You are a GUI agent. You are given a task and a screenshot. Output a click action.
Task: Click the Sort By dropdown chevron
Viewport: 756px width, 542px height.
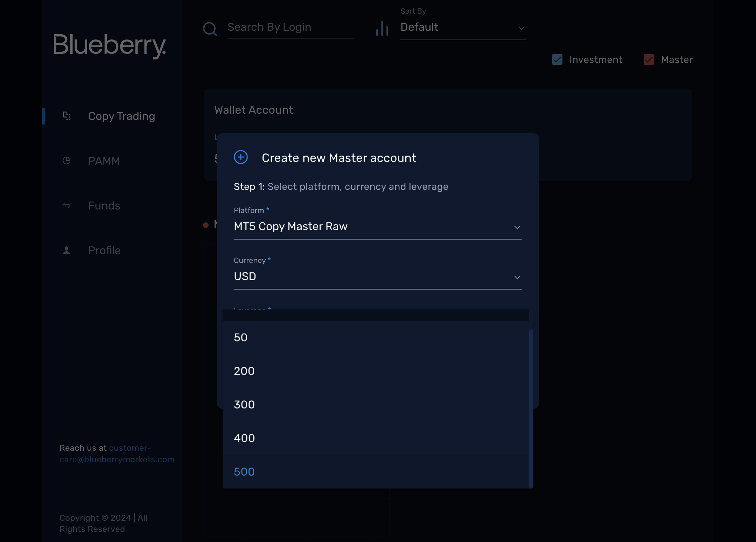[521, 28]
